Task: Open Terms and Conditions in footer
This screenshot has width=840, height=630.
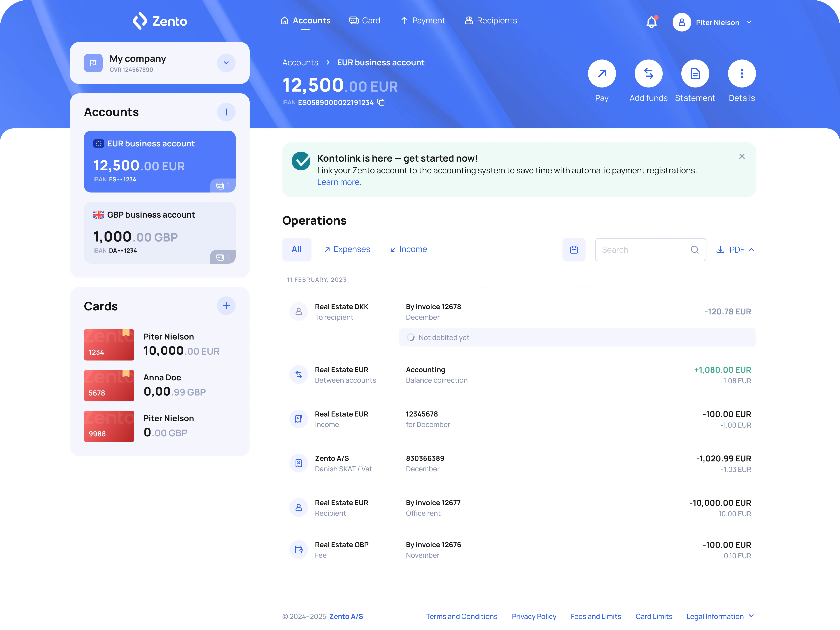Action: (461, 616)
